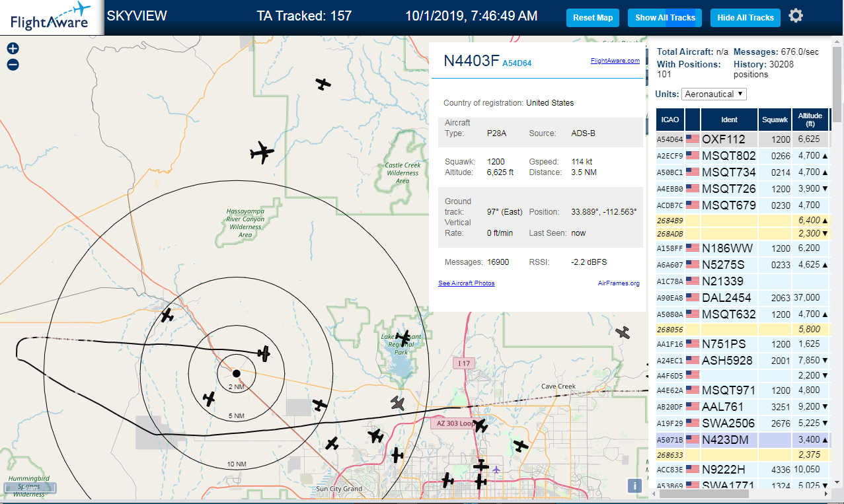
Task: Click the N4403F title in info panel
Action: pyautogui.click(x=471, y=61)
